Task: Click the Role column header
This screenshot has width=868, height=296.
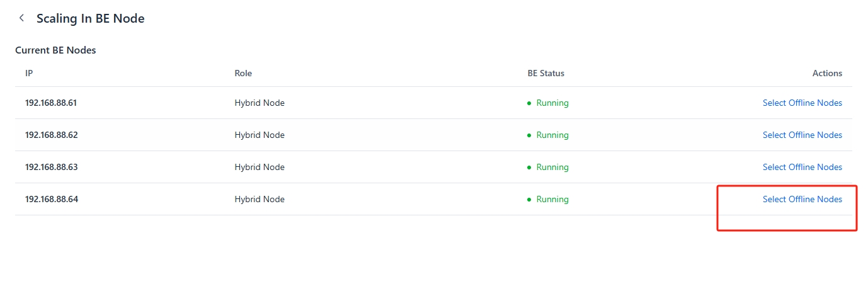Action: pos(243,73)
